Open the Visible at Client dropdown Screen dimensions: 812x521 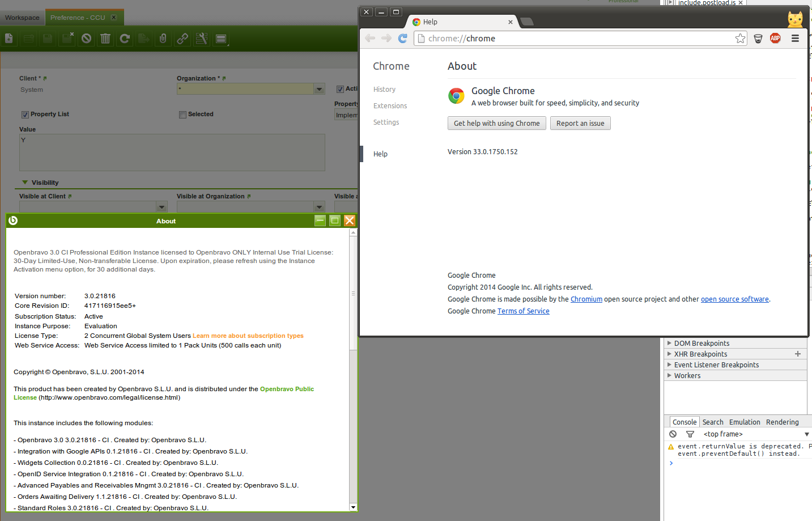click(x=162, y=207)
